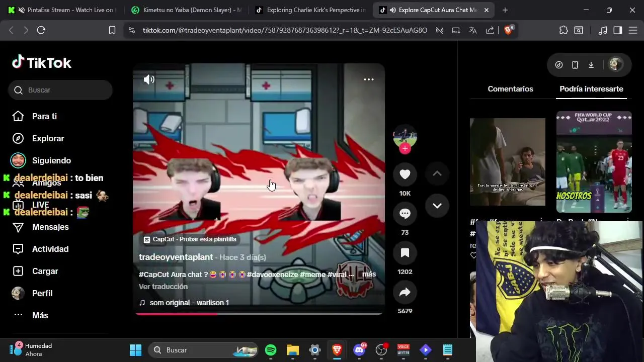Open the page translate icon
This screenshot has height=362, width=644.
pos(473,30)
